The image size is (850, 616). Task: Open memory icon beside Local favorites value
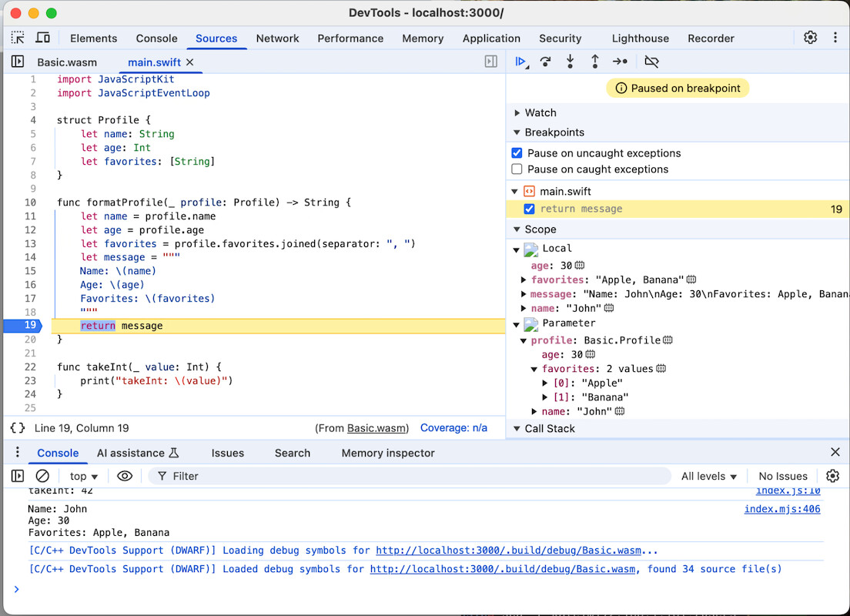click(691, 280)
